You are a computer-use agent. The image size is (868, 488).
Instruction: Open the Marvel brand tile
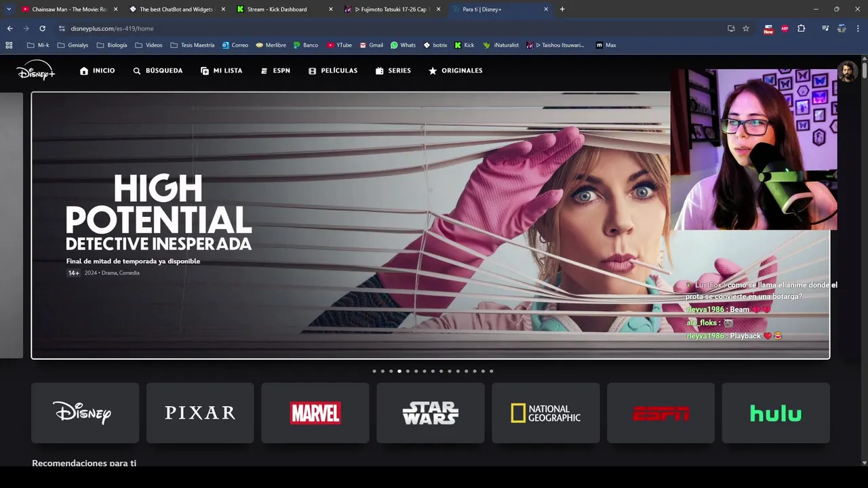point(315,413)
